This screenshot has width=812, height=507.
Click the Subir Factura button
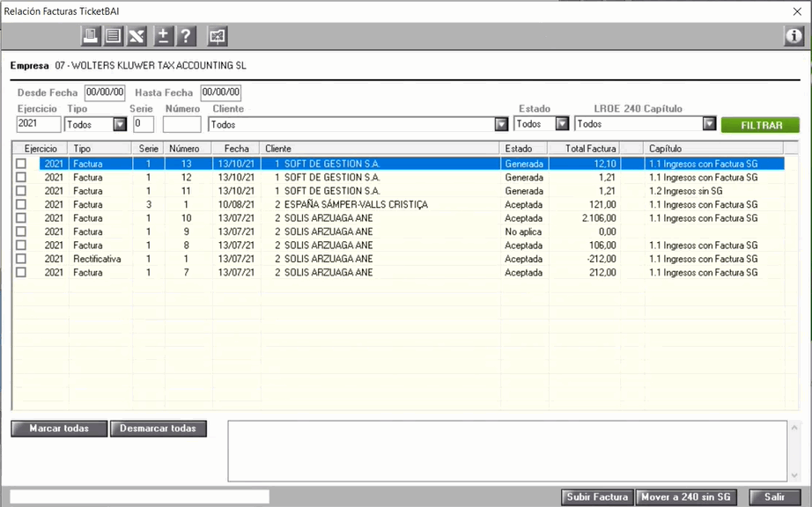click(x=597, y=497)
